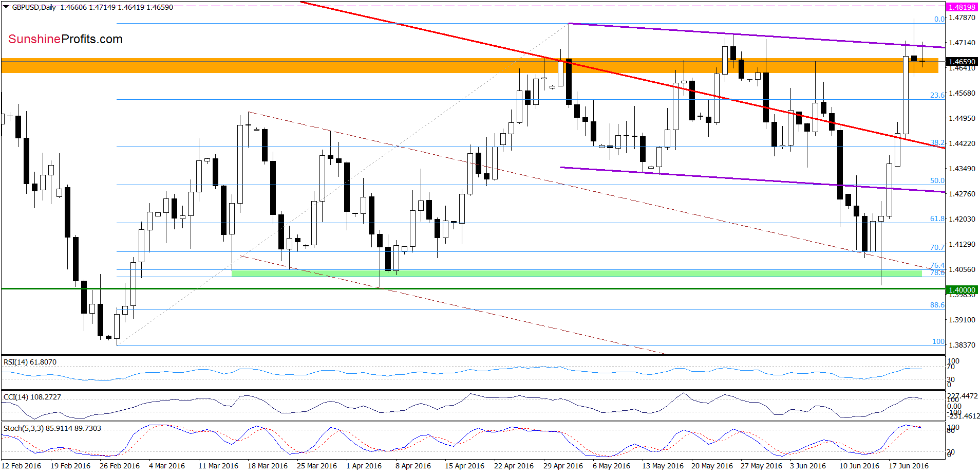This screenshot has height=473, width=980.
Task: Click the 3 Jun 2016 date label
Action: click(808, 466)
